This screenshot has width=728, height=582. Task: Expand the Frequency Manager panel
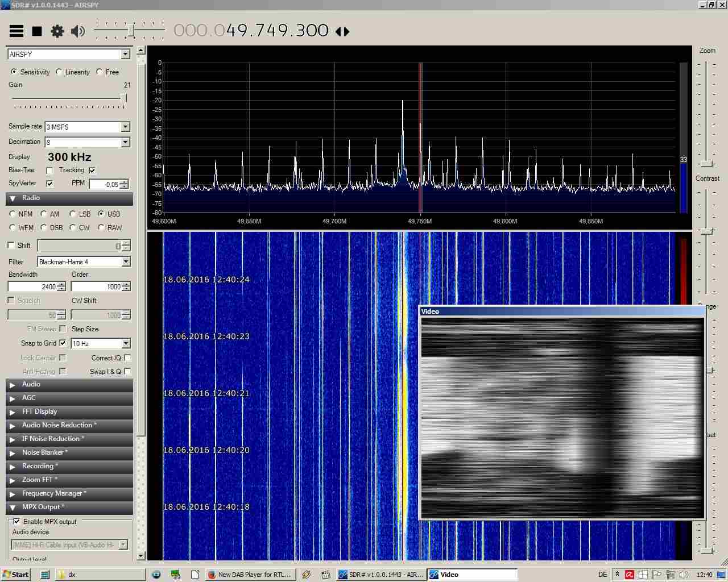(x=69, y=494)
